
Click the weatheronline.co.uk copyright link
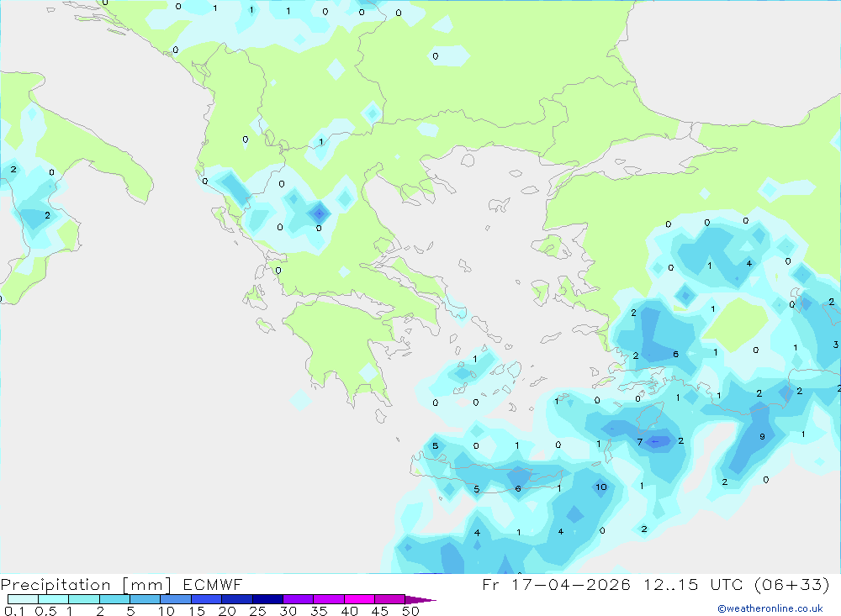pyautogui.click(x=770, y=608)
